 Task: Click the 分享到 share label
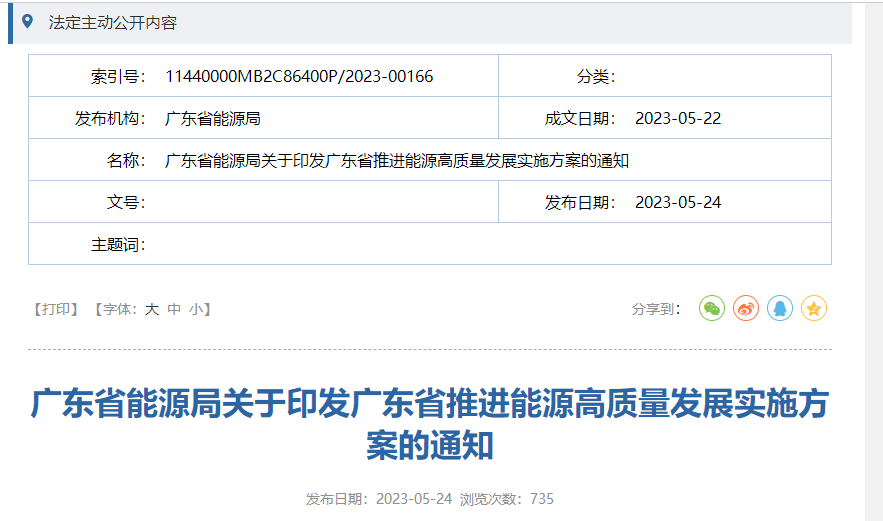[x=656, y=309]
